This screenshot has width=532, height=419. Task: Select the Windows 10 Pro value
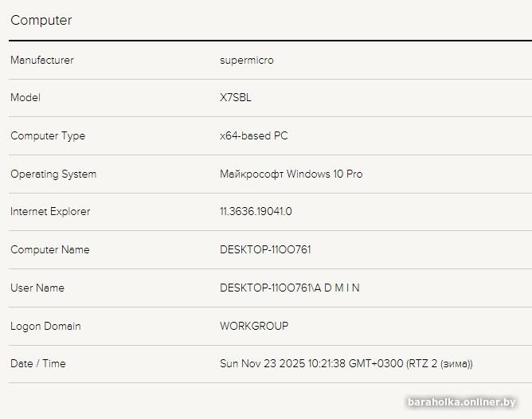point(291,174)
